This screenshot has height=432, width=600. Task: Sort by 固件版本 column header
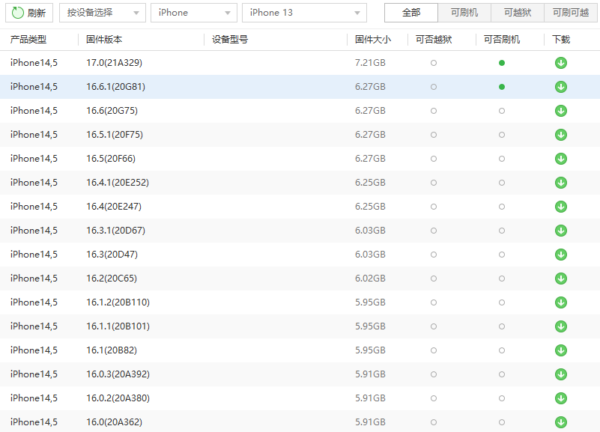point(105,39)
